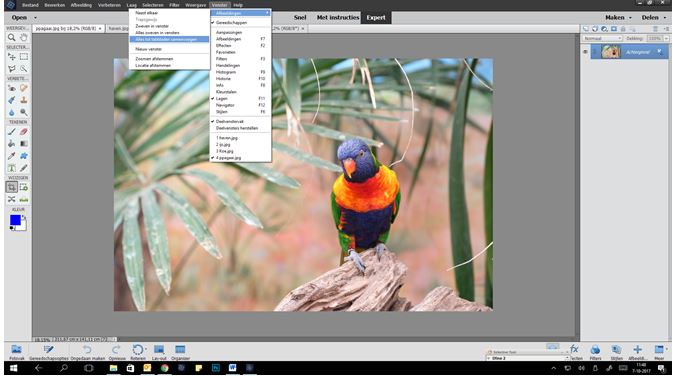
Task: Enable Historie panel in Venster menu
Action: (x=240, y=79)
